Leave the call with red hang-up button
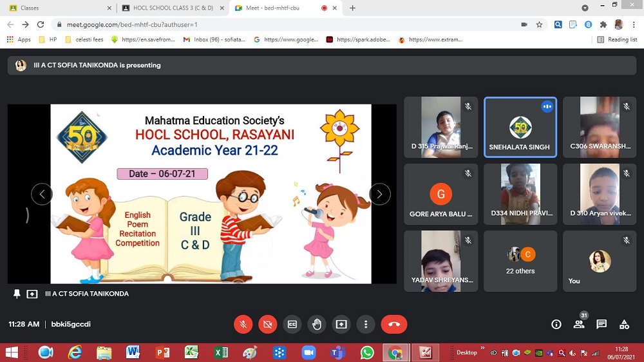Image resolution: width=644 pixels, height=362 pixels. [394, 325]
